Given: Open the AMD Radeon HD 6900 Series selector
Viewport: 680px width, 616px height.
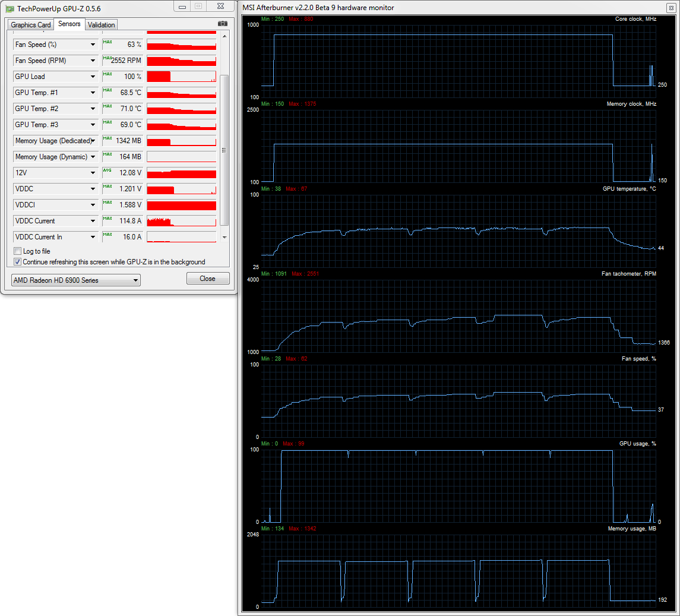Looking at the screenshot, I should click(x=76, y=280).
